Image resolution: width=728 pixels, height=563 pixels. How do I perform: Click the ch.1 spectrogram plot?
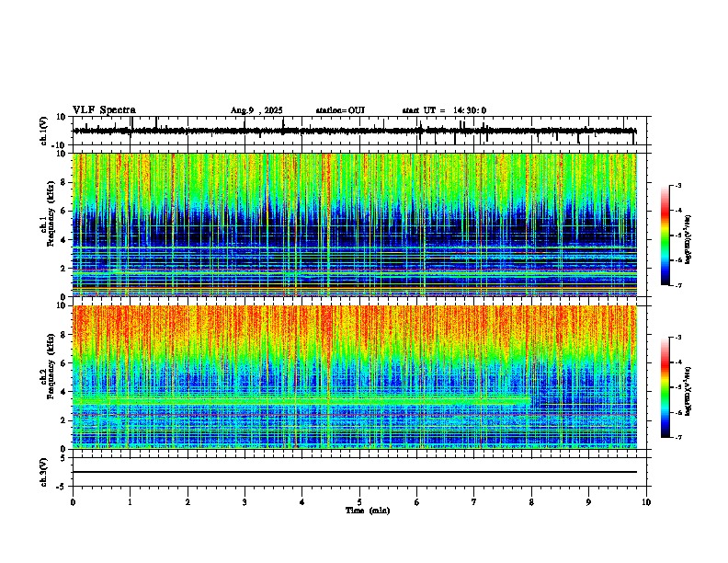355,224
